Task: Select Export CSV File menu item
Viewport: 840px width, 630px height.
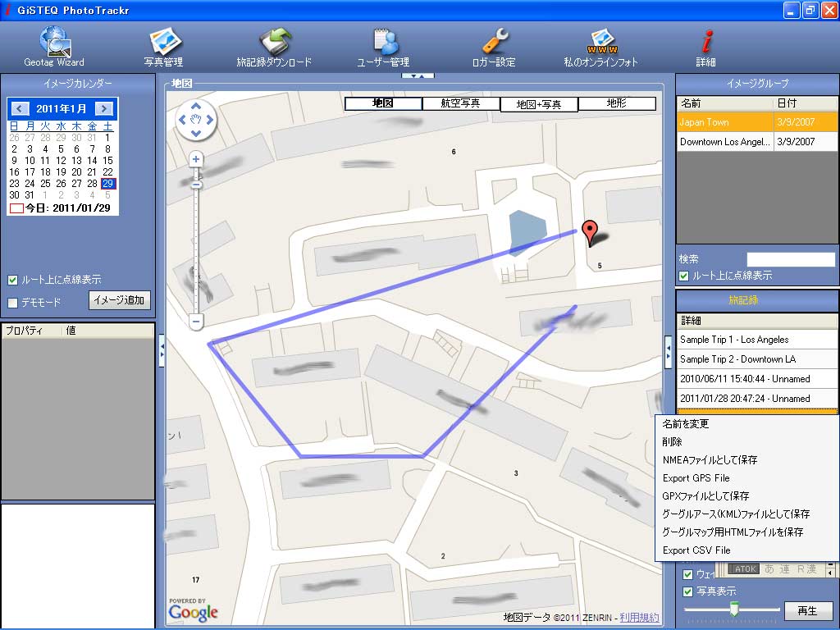Action: pyautogui.click(x=746, y=550)
